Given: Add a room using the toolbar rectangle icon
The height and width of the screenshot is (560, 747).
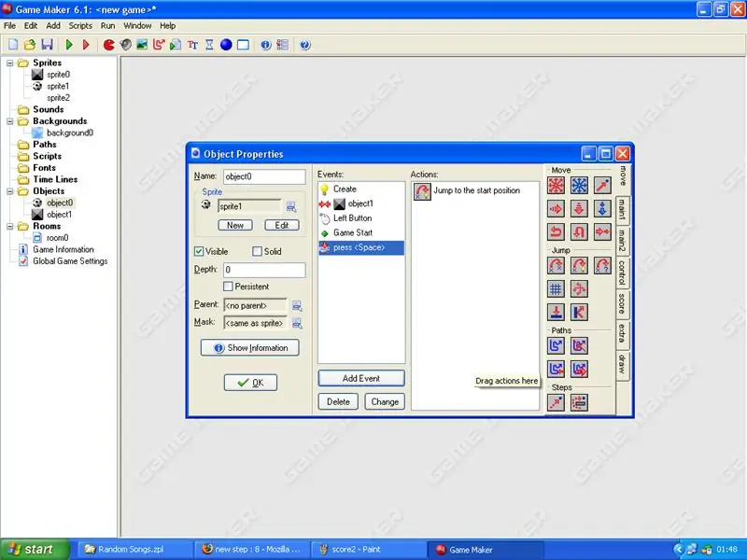Looking at the screenshot, I should click(x=243, y=45).
